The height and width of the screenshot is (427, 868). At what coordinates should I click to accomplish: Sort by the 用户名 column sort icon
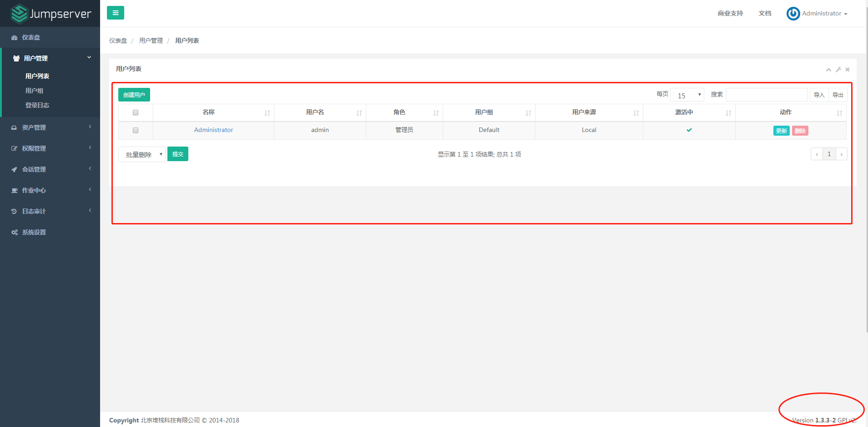359,113
